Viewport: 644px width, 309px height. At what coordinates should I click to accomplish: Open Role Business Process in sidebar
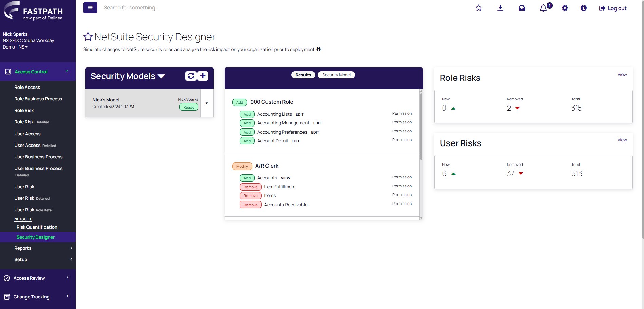point(38,99)
